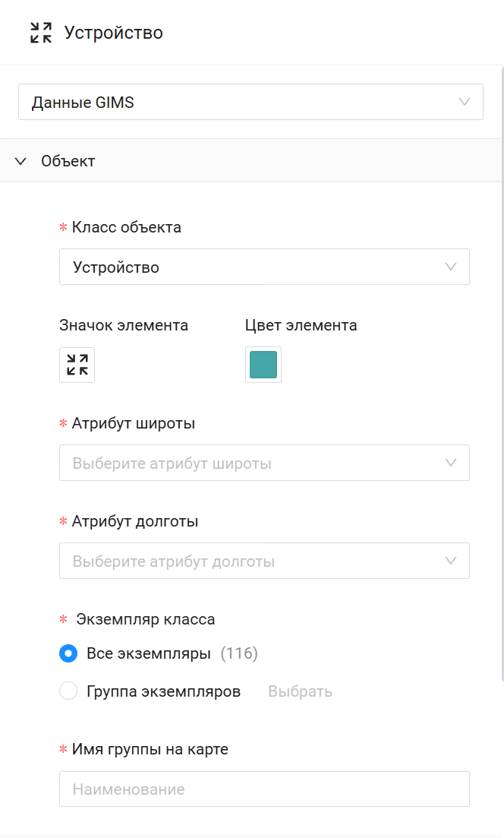The width and height of the screenshot is (504, 838).
Task: Click the Все экземпляры label text
Action: 148,653
